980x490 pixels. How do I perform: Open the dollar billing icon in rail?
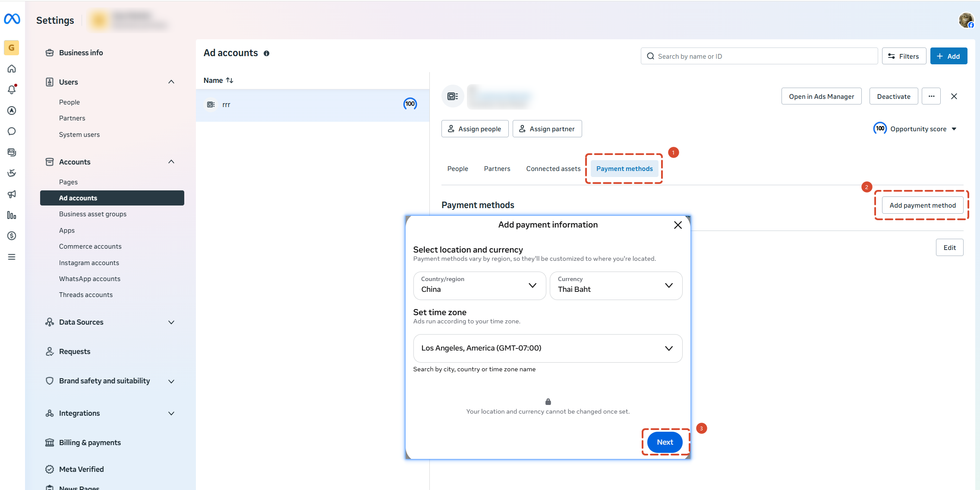tap(12, 236)
